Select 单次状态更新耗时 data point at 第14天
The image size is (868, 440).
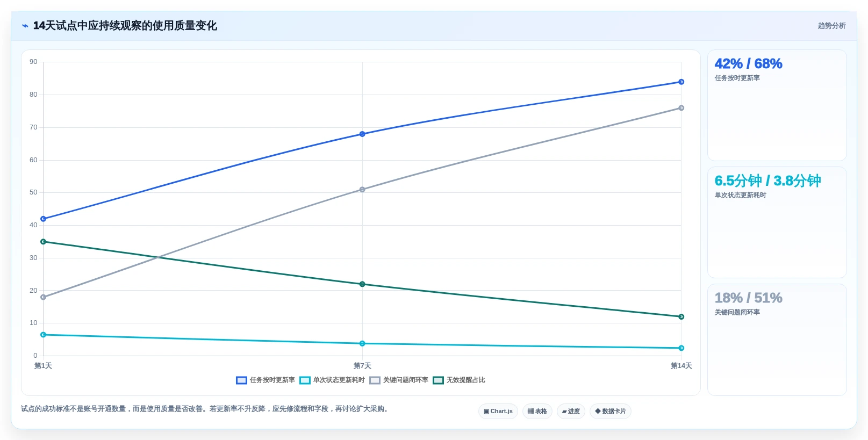pyautogui.click(x=681, y=348)
